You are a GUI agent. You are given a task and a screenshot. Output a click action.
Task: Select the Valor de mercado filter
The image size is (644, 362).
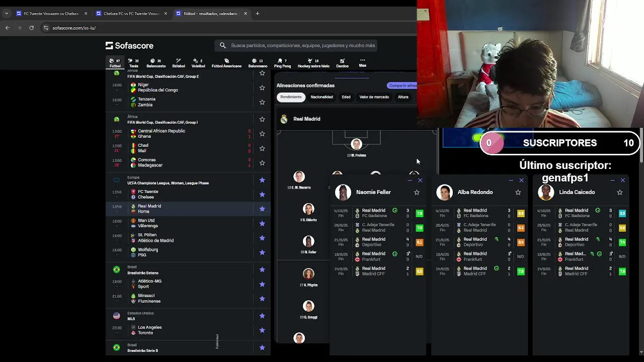pos(374,97)
